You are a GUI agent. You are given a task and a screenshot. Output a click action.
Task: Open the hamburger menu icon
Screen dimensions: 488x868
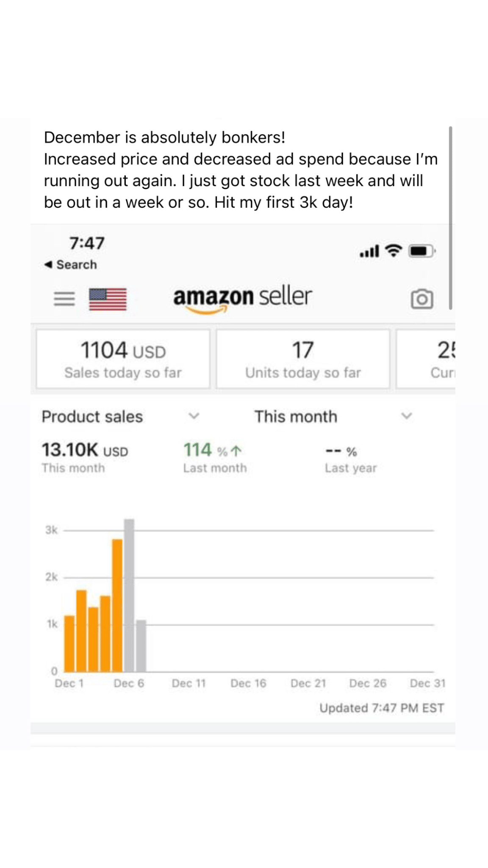tap(64, 299)
